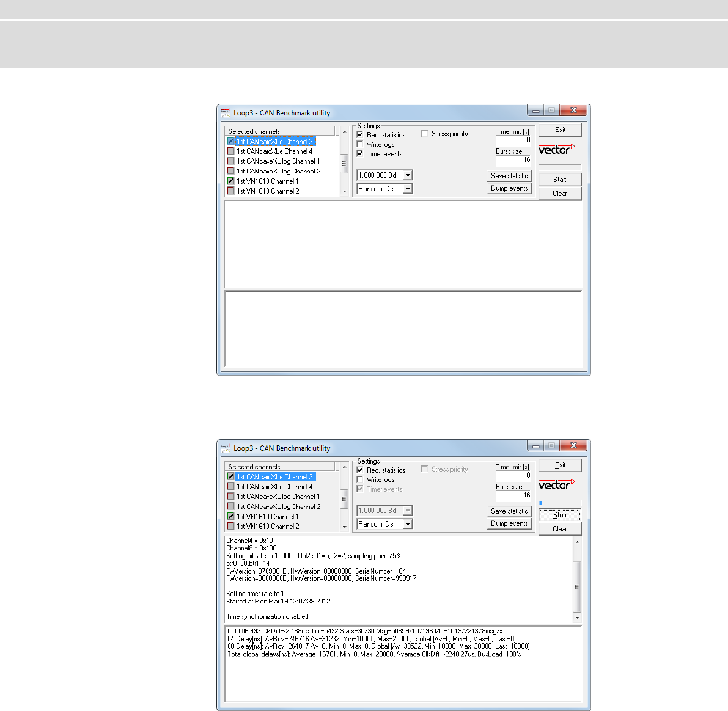
Task: Uncheck 1st CANcardXLe Channel 3 in upper window
Action: click(230, 141)
